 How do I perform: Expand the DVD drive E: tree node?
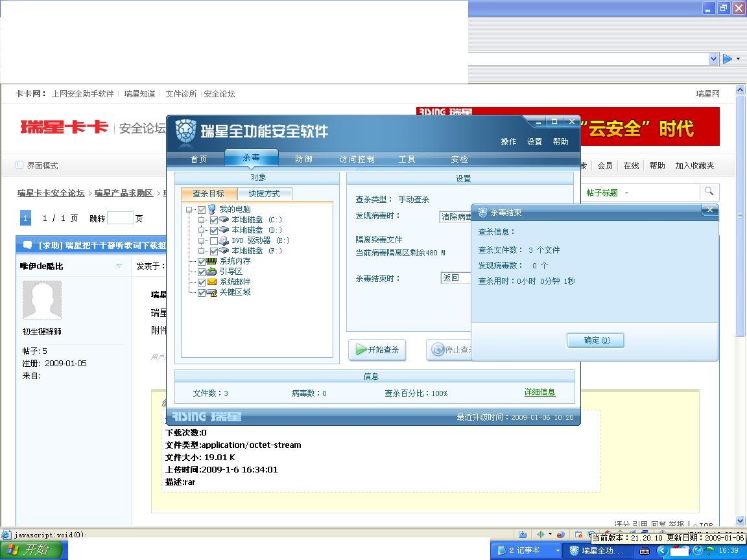[x=201, y=241]
